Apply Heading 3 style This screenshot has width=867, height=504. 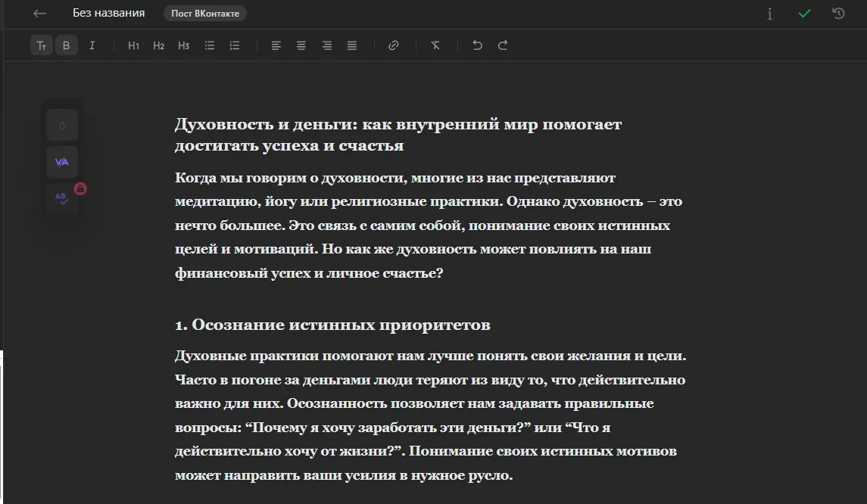click(183, 45)
